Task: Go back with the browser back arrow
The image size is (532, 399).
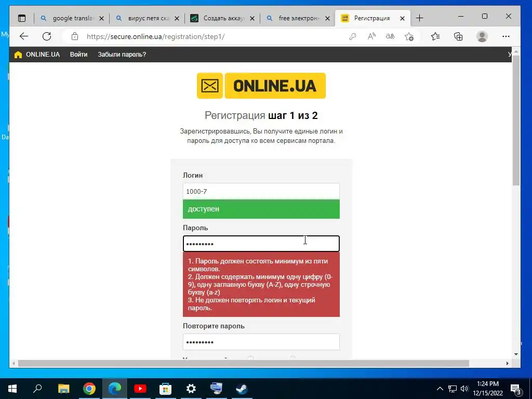Action: point(24,36)
